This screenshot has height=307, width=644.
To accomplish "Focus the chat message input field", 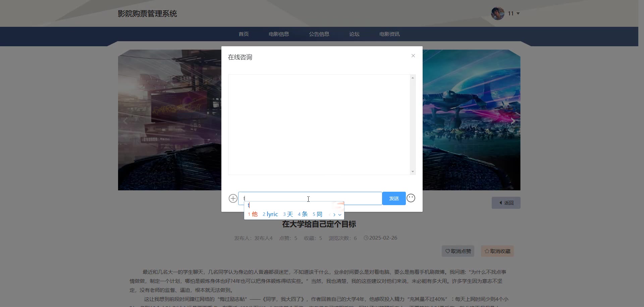I will [310, 198].
